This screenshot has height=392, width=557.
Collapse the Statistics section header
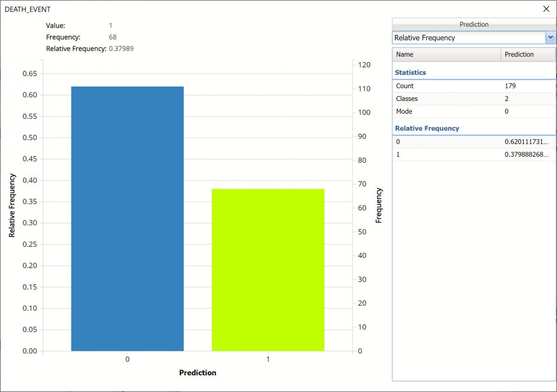(x=410, y=72)
